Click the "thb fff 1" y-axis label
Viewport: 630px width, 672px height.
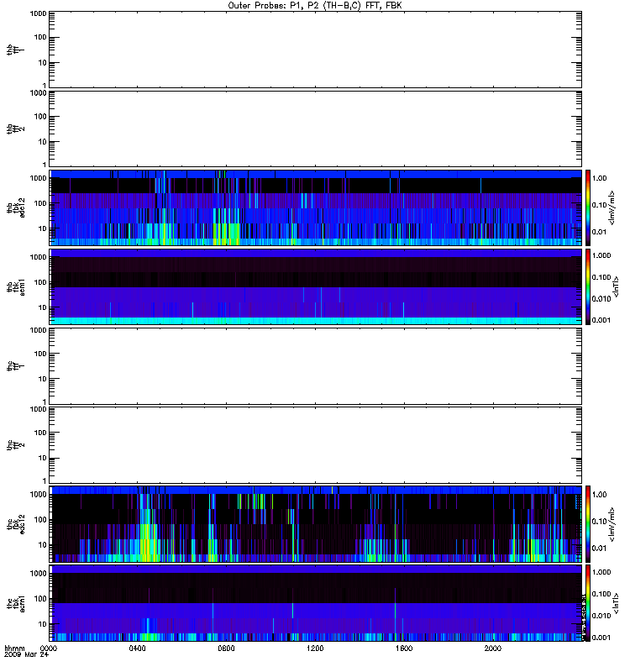[x=16, y=50]
